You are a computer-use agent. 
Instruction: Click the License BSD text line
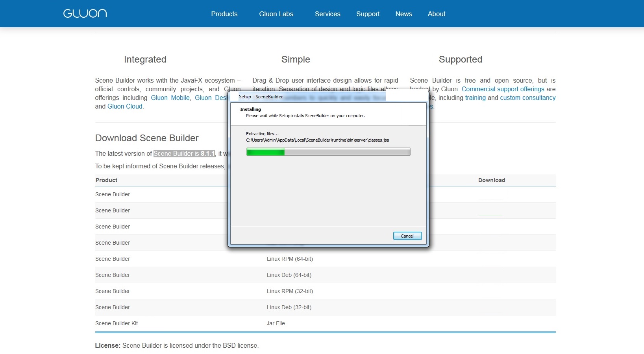[177, 345]
